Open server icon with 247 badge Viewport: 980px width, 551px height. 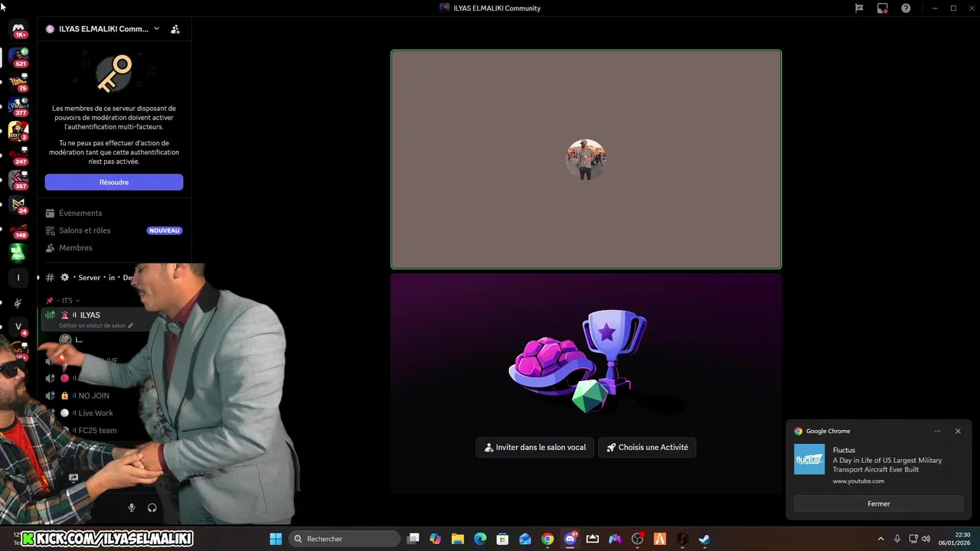(x=18, y=155)
